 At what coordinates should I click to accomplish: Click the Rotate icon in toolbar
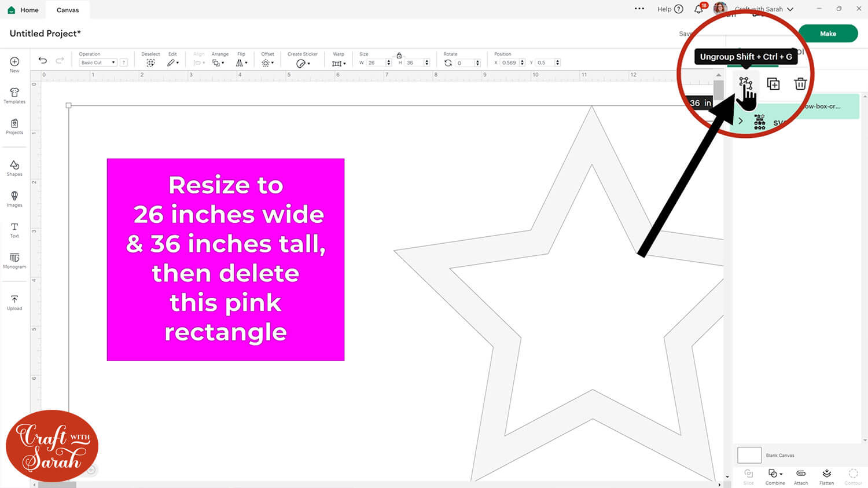(448, 63)
